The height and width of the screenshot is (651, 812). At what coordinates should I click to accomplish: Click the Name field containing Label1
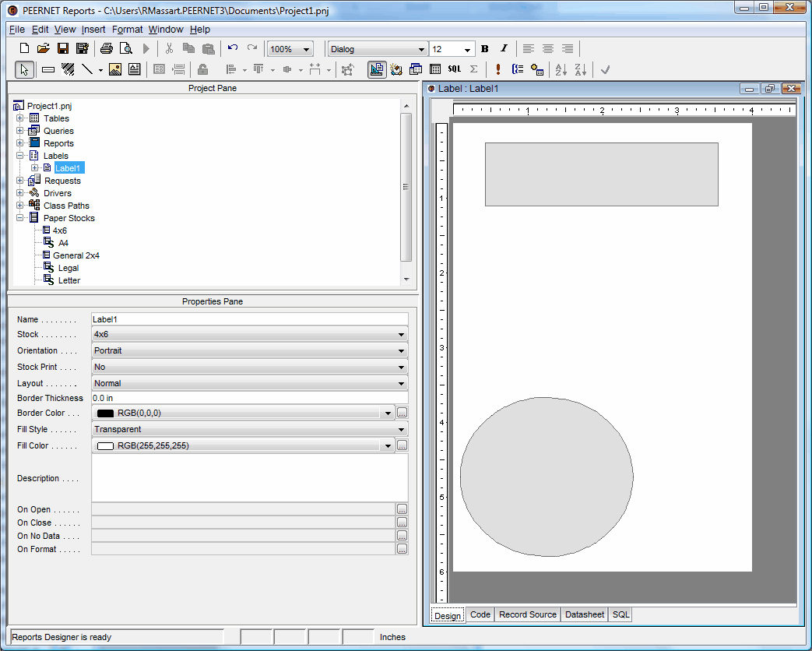250,319
